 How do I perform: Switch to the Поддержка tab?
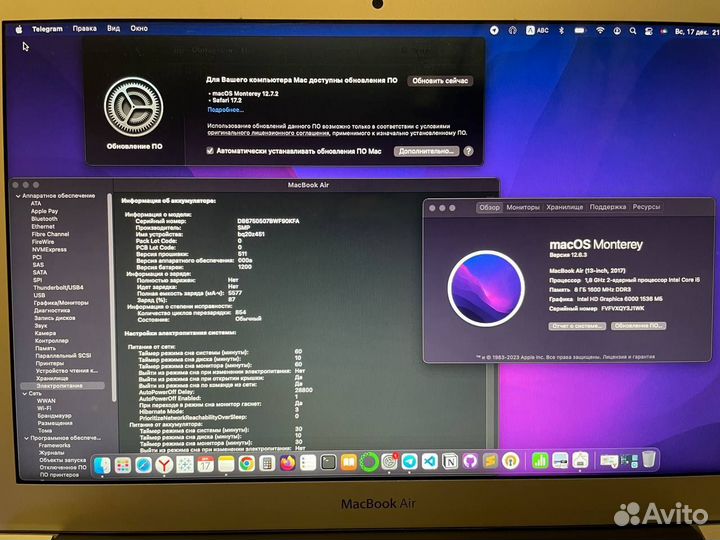608,207
